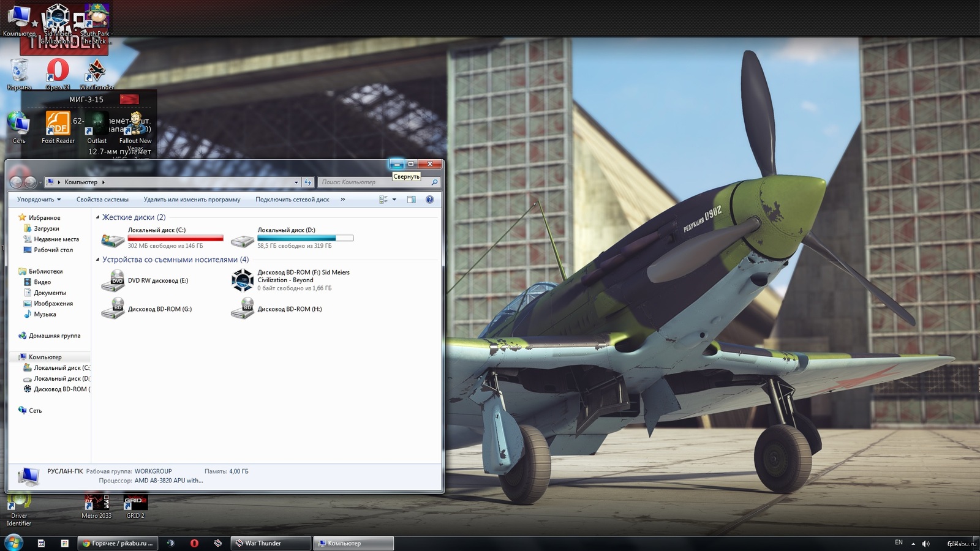Select Дисковод BD-ROM (H:) icon
The width and height of the screenshot is (980, 551).
tap(243, 309)
